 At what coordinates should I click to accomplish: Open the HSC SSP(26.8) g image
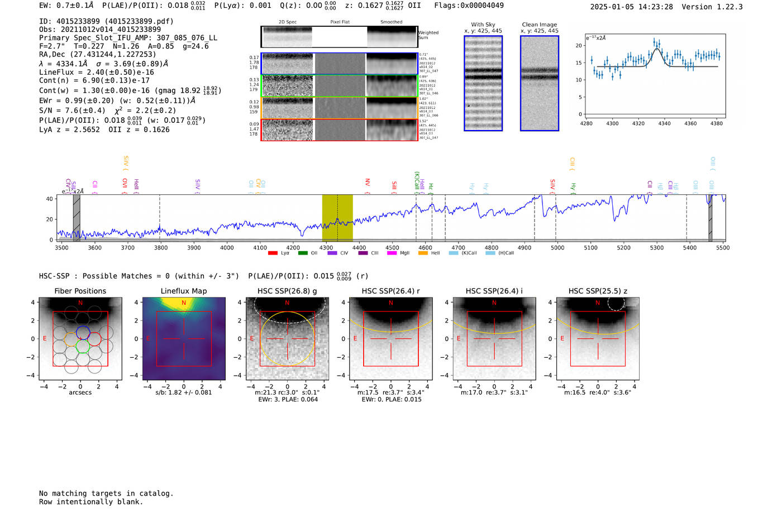(287, 339)
